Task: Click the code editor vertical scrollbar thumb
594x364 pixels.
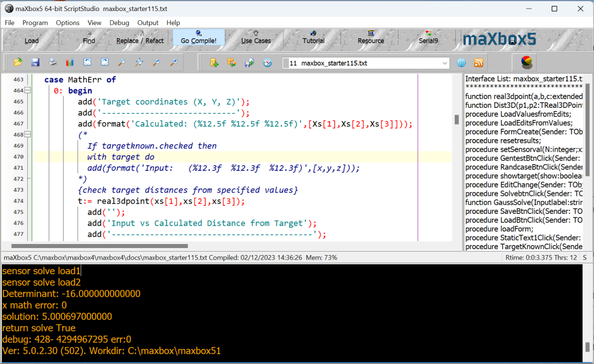Action: [x=457, y=119]
